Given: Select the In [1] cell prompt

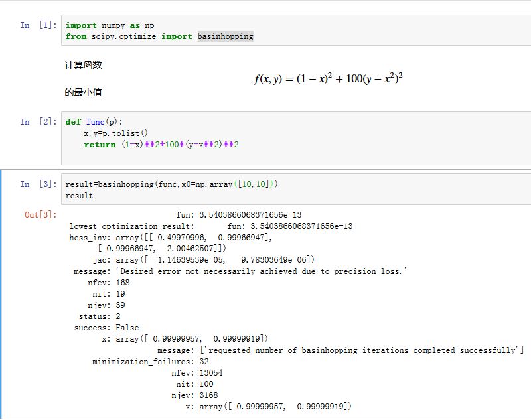Looking at the screenshot, I should pos(38,25).
